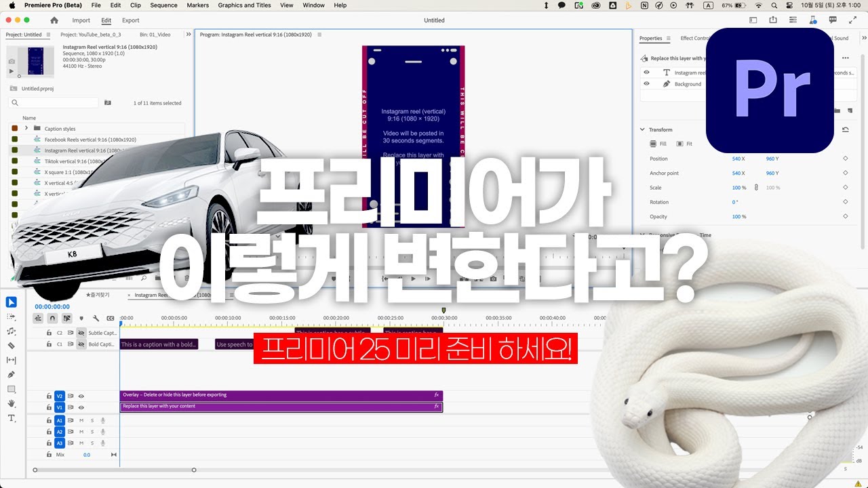Open the Export workspace
The width and height of the screenshot is (868, 488).
click(x=131, y=20)
